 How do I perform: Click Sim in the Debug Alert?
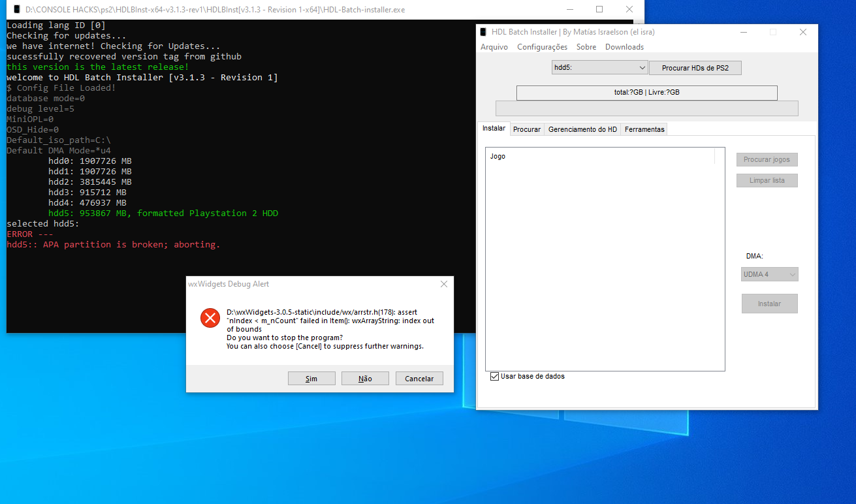pyautogui.click(x=311, y=379)
